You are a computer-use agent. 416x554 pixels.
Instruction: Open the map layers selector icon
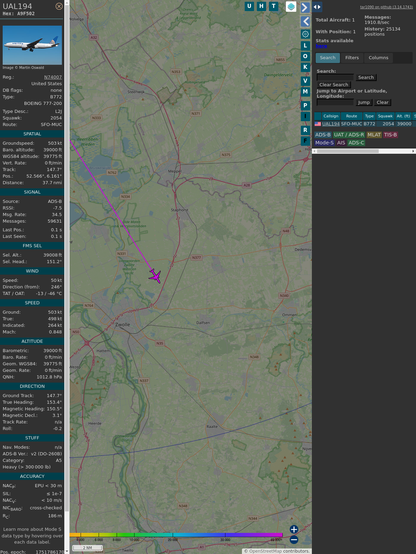pyautogui.click(x=291, y=6)
